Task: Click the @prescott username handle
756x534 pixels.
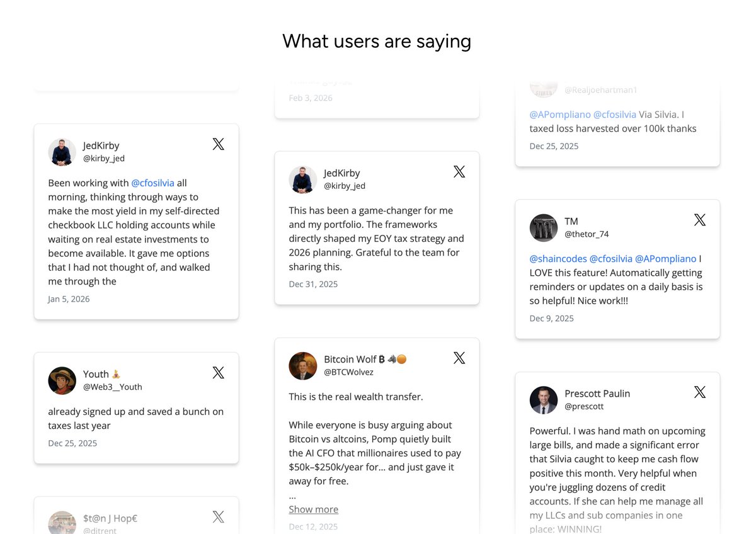Action: 584,406
